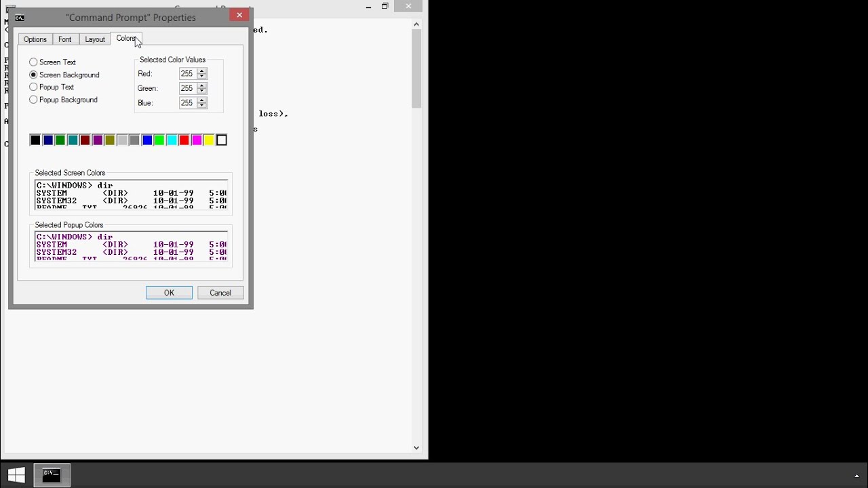Pick the purple color swatch
868x488 pixels.
98,140
